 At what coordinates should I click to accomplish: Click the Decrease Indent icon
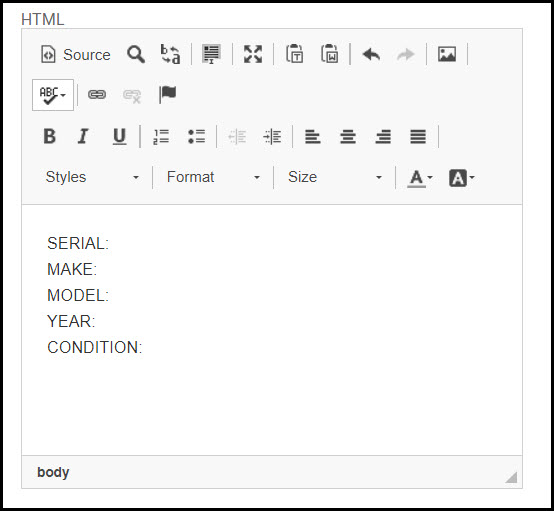[x=237, y=136]
